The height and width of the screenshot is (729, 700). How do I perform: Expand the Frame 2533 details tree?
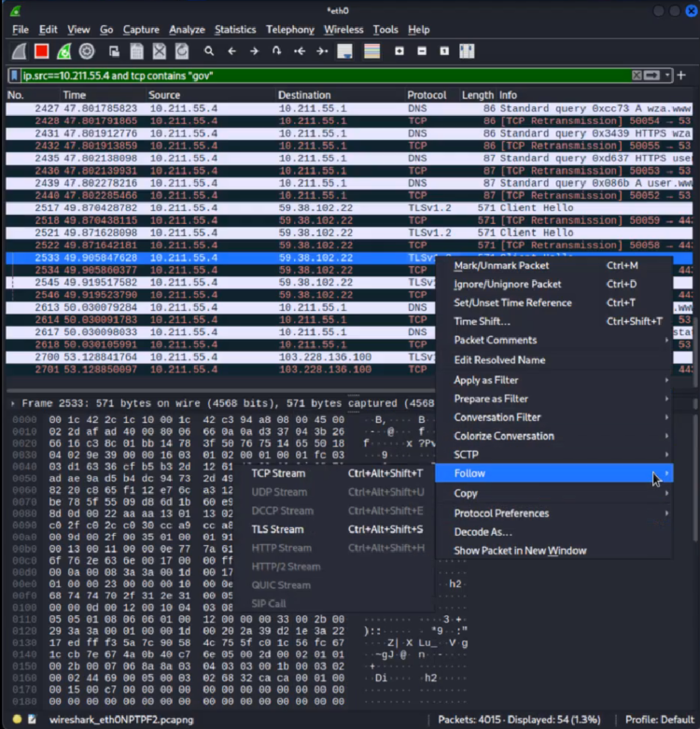click(13, 403)
